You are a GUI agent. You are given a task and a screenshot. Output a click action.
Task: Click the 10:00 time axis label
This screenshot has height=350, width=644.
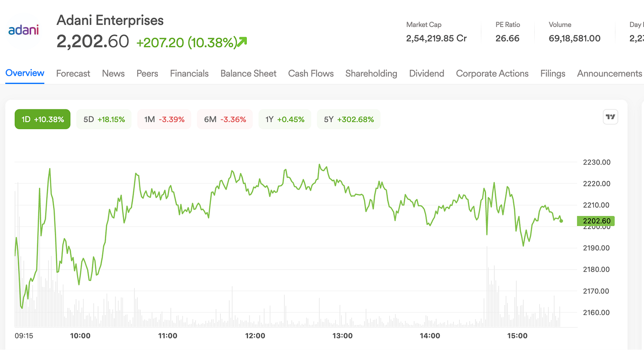(x=80, y=336)
